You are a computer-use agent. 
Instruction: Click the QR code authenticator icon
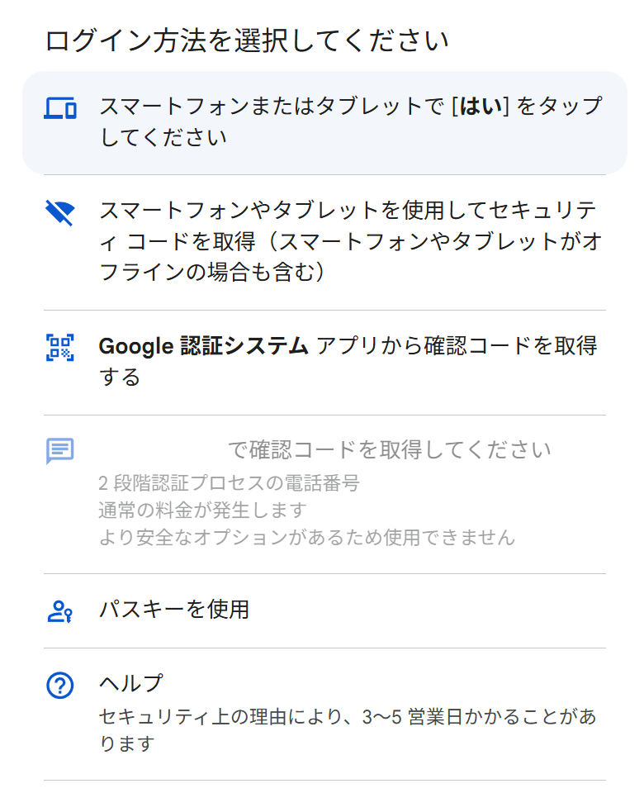click(x=60, y=348)
